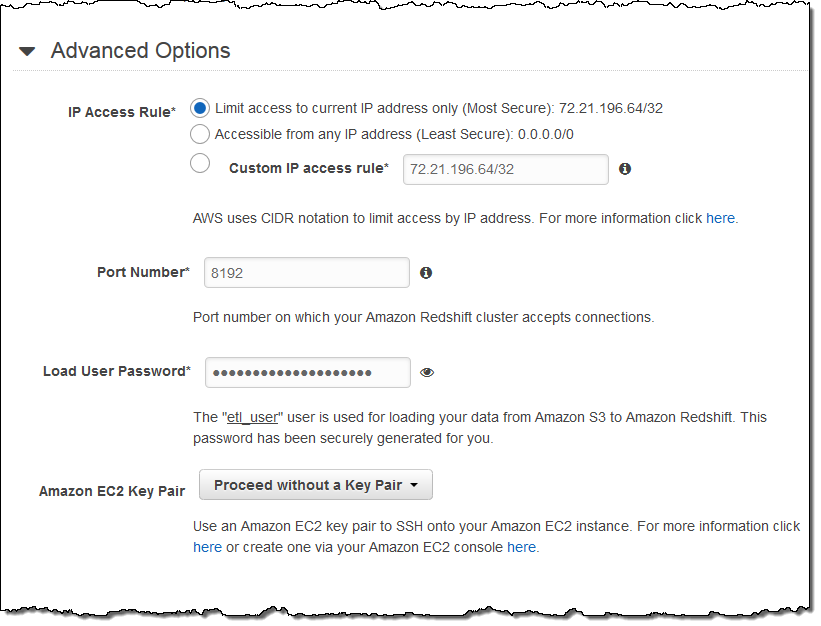The width and height of the screenshot is (821, 626).
Task: Open info icon beside Custom IP rule field
Action: coord(625,169)
